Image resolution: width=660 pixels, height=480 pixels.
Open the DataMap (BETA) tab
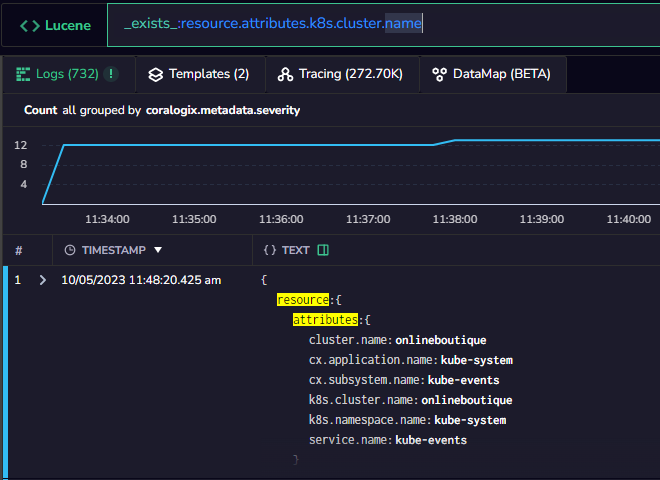[x=492, y=75]
